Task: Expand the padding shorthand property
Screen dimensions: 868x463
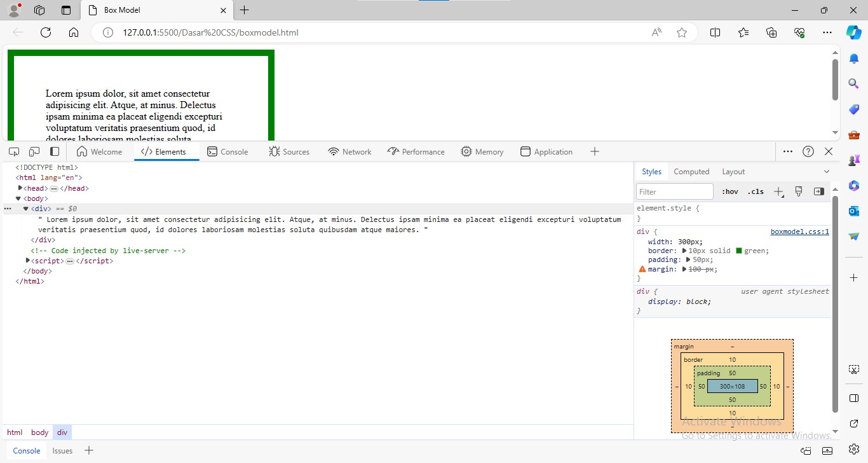Action: (689, 260)
